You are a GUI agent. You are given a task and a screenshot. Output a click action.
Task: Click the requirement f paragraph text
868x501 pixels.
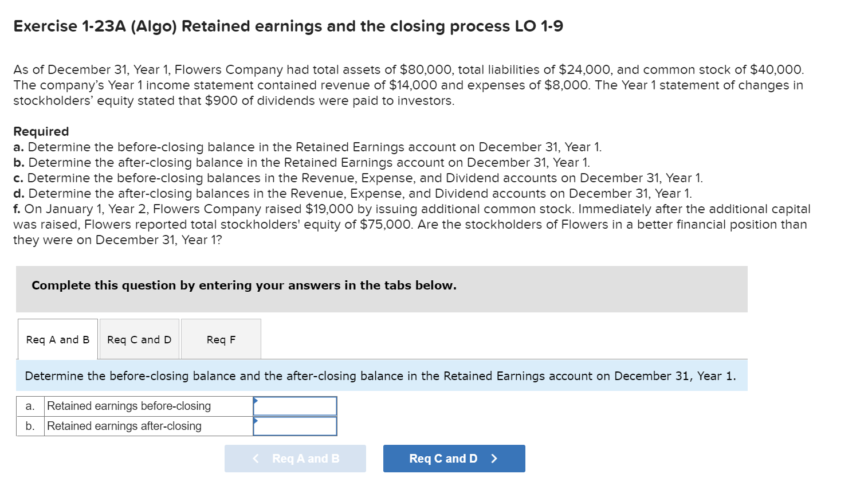coord(401,224)
